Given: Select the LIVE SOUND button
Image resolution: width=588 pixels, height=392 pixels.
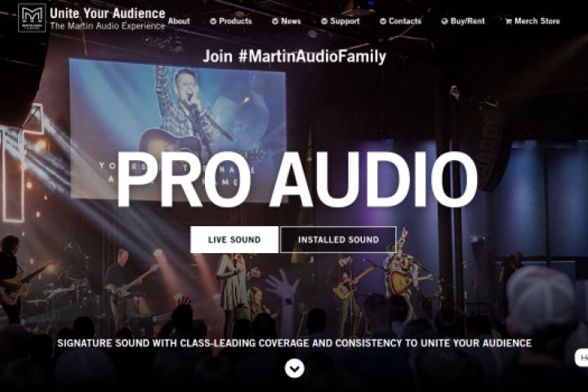Looking at the screenshot, I should (234, 239).
